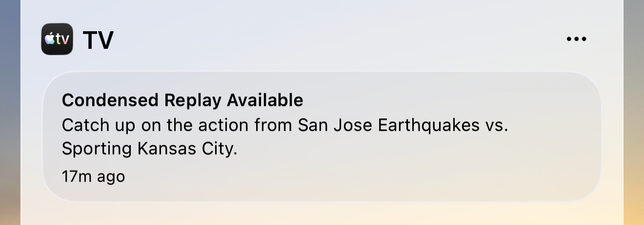The width and height of the screenshot is (644, 225).
Task: Select the TV header label
Action: pyautogui.click(x=98, y=40)
